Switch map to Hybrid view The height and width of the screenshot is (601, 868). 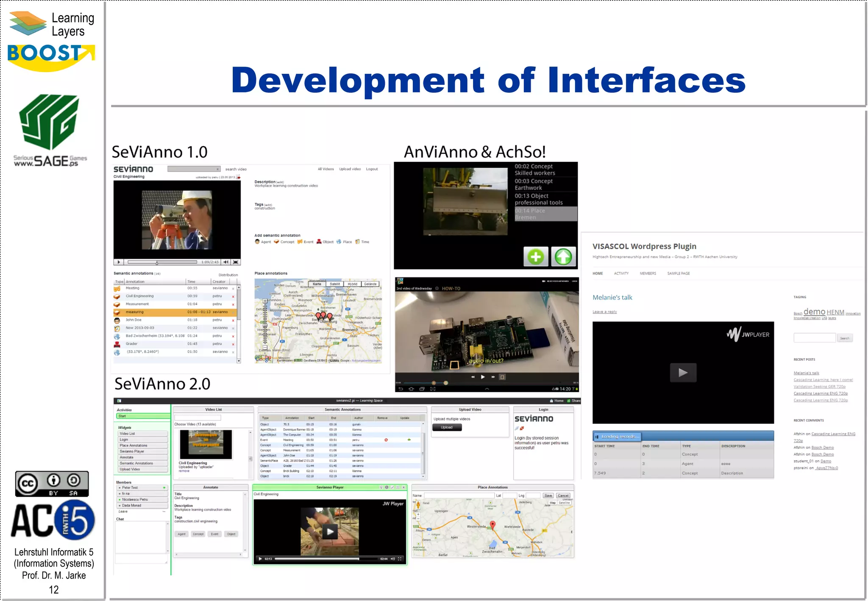[x=352, y=284]
